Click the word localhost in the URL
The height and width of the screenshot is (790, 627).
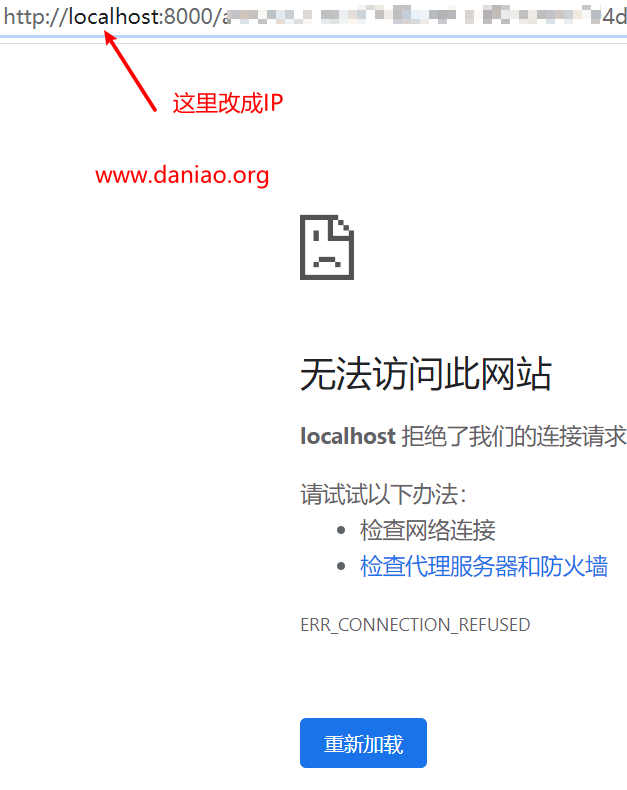[114, 17]
